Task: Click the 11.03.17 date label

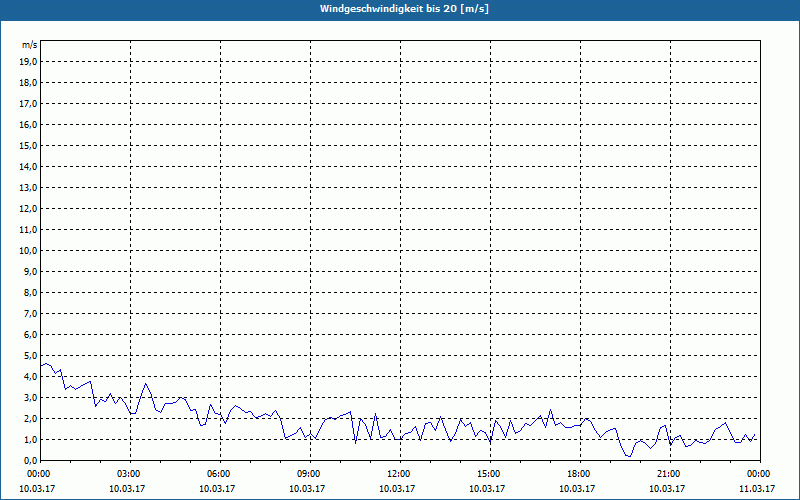Action: (x=757, y=489)
